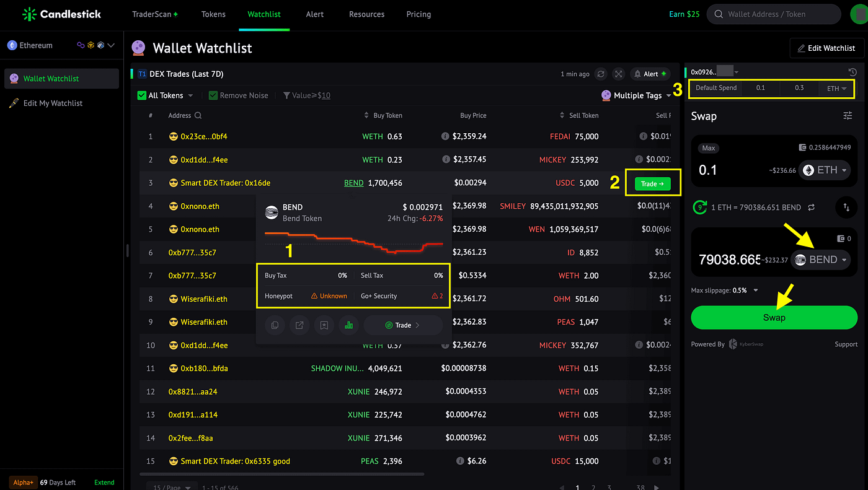Open the Value≥$10 filter
868x490 pixels.
click(x=307, y=95)
